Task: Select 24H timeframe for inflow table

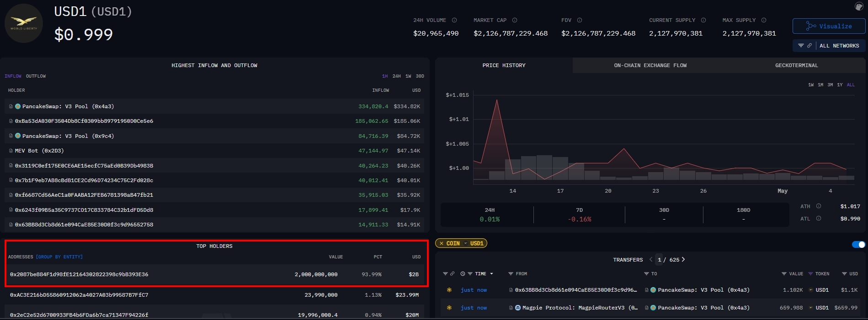Action: click(396, 76)
